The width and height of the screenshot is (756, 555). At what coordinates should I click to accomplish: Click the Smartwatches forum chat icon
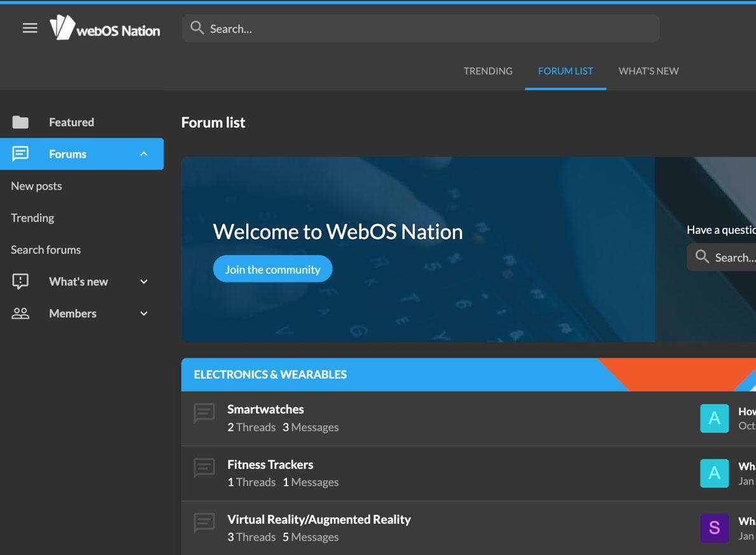(x=204, y=414)
